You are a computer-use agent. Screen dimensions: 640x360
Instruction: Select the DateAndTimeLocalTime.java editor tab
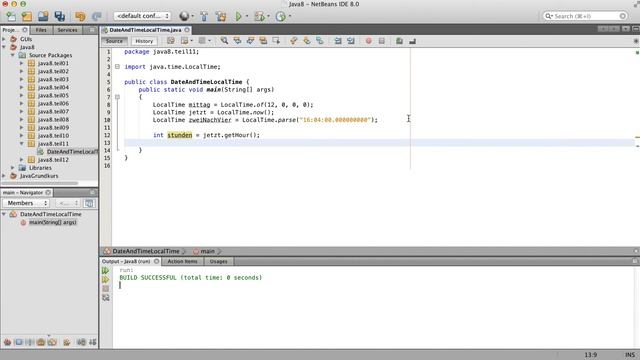[145, 30]
